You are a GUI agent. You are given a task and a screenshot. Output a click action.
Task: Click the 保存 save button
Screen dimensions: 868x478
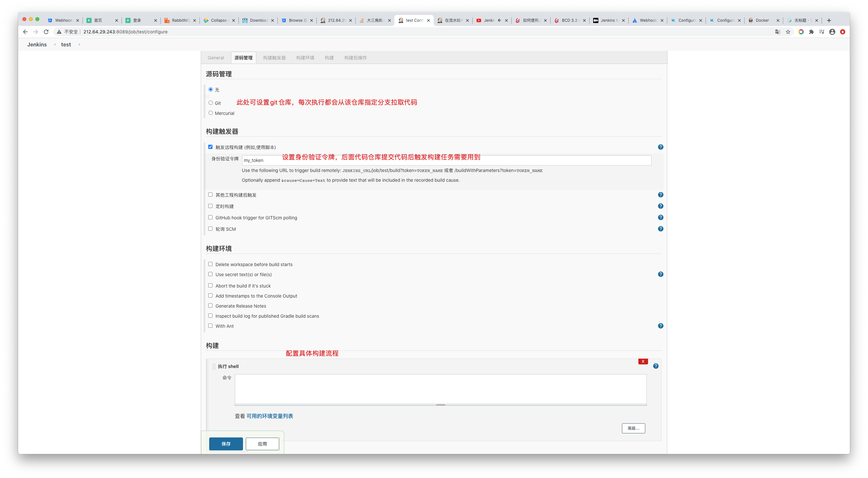226,444
